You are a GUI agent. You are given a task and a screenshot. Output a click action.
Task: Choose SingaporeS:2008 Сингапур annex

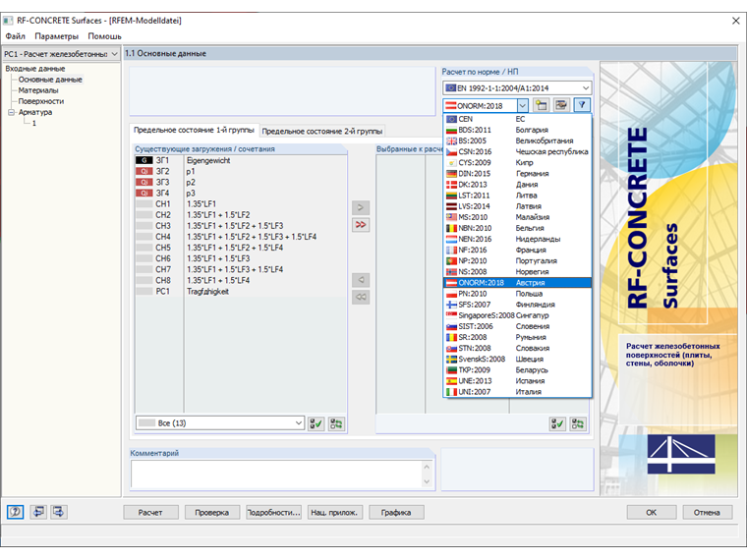(x=517, y=315)
